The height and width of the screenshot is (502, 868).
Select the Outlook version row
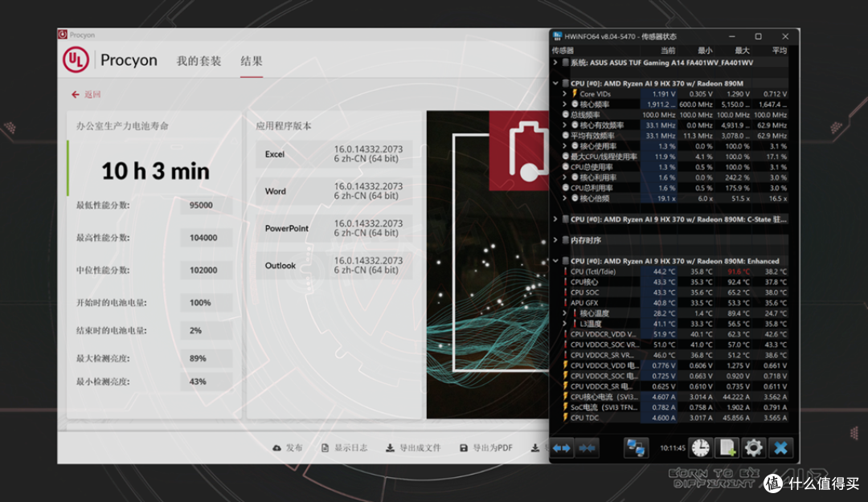point(334,265)
